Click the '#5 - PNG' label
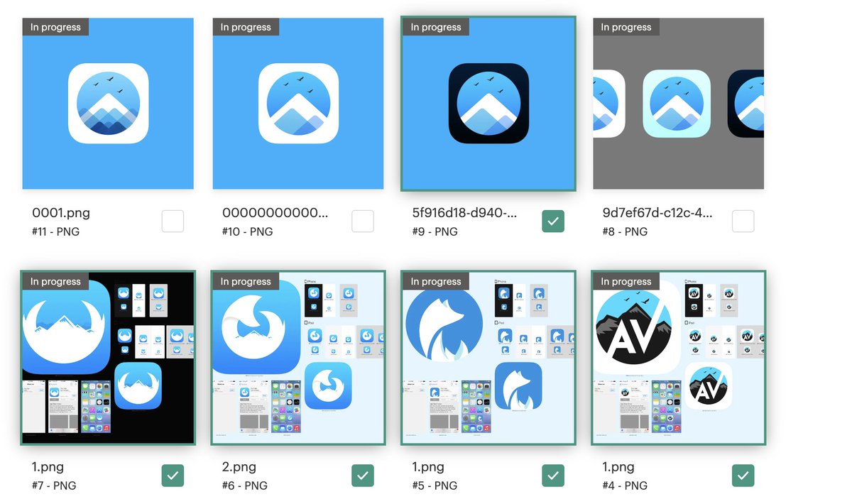 pyautogui.click(x=435, y=486)
